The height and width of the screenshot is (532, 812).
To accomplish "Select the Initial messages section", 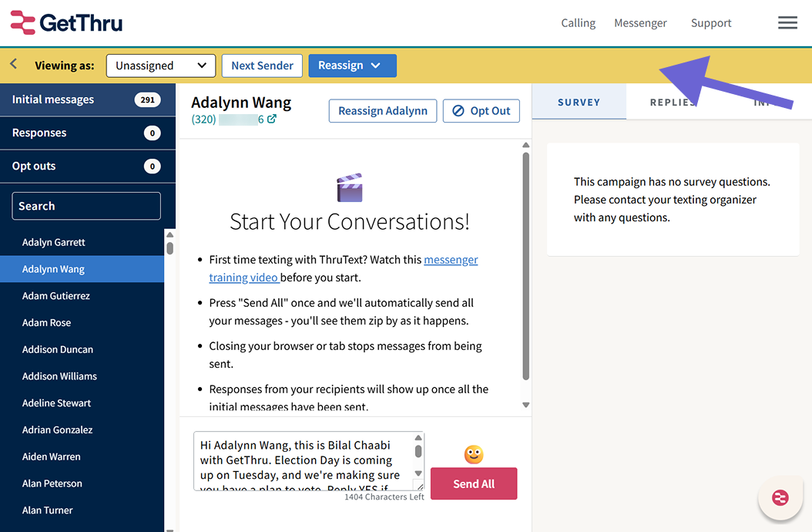I will click(x=88, y=99).
